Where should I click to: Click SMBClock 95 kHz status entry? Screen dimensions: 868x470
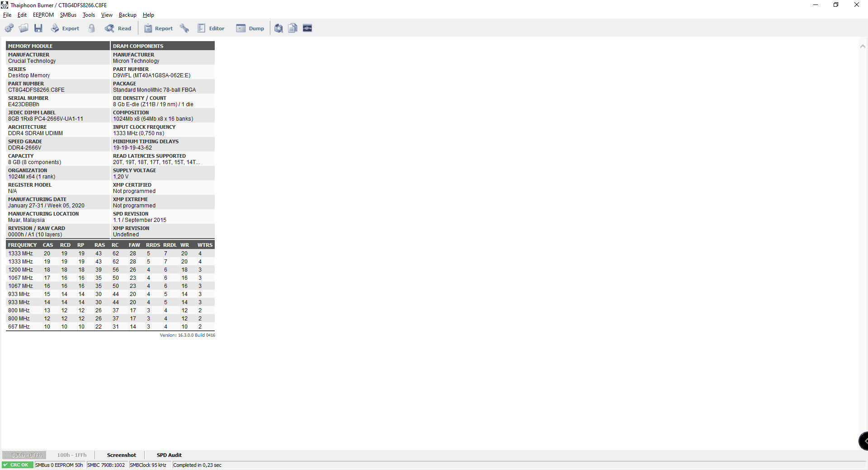149,465
